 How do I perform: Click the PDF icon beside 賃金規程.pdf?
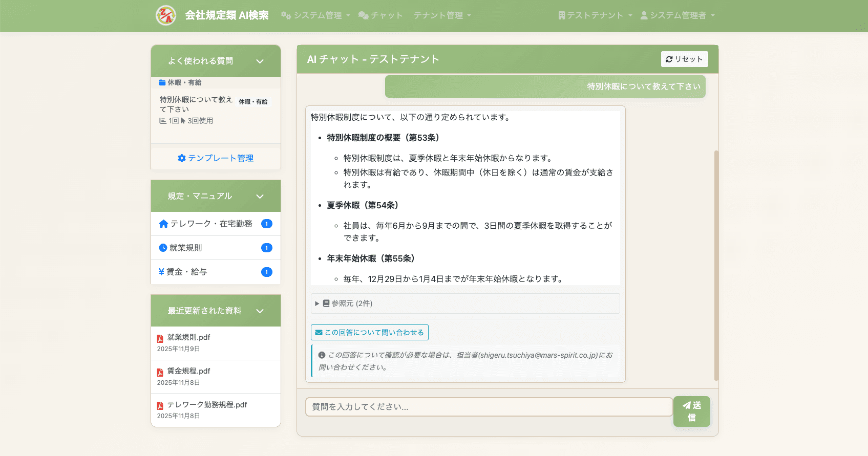(x=160, y=372)
